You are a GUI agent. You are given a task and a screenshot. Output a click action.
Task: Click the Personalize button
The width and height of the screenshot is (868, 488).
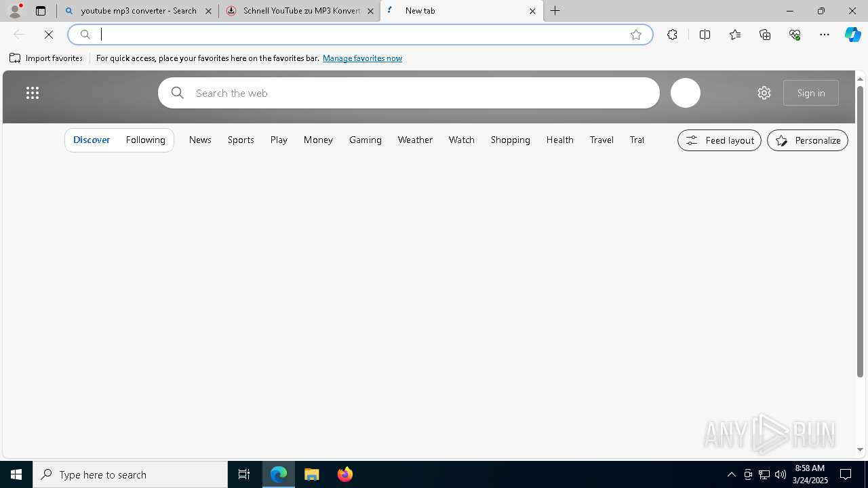808,140
